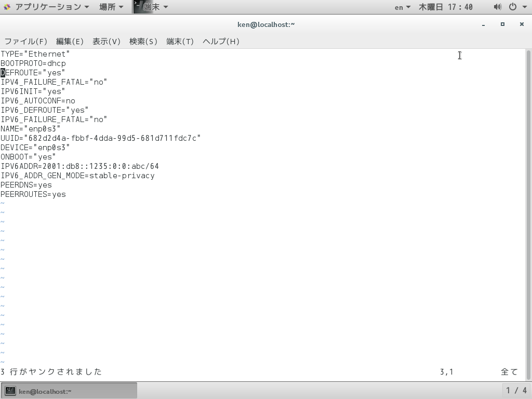Screen dimensions: 532x399
Task: Click the PEERDNS=yes line
Action: point(26,185)
